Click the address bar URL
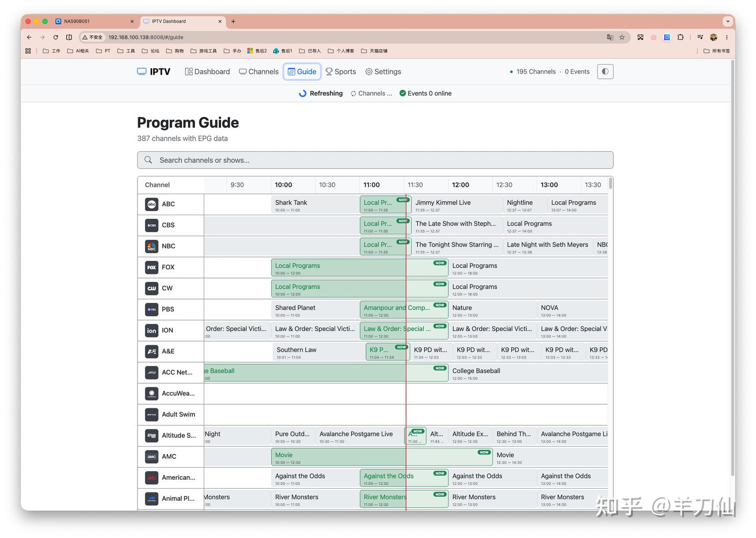The image size is (756, 538). pos(145,37)
